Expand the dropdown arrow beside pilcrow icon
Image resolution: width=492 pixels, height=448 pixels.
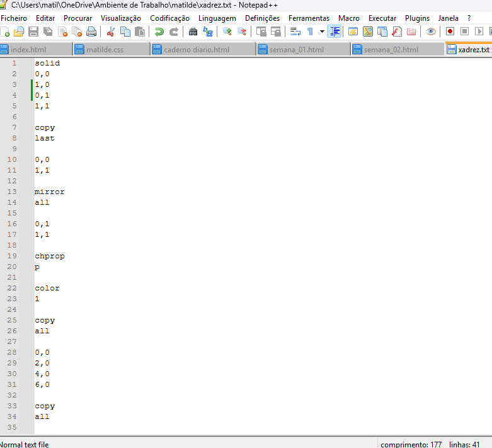point(322,32)
